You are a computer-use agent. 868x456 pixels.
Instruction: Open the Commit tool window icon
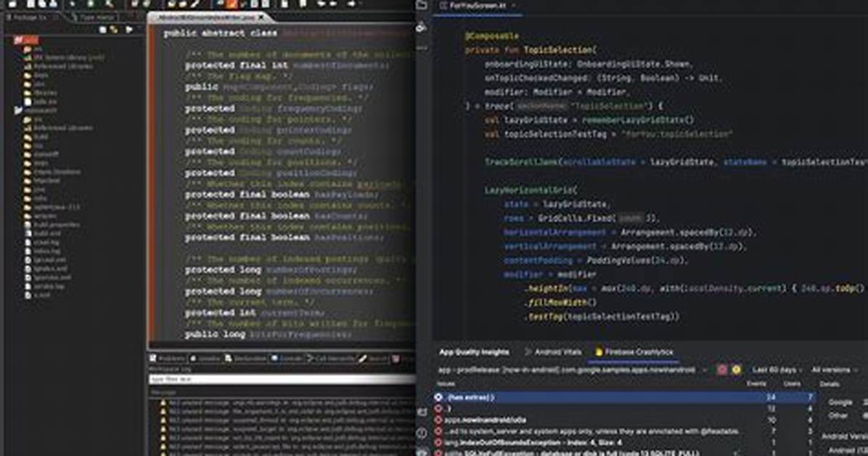[x=422, y=27]
